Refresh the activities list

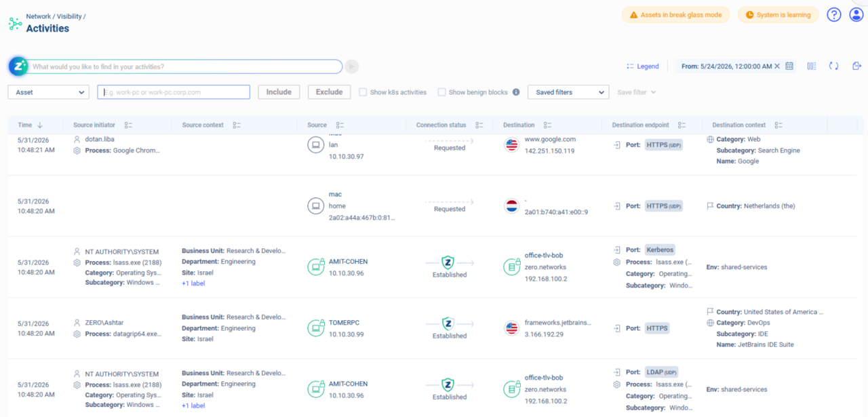click(834, 66)
